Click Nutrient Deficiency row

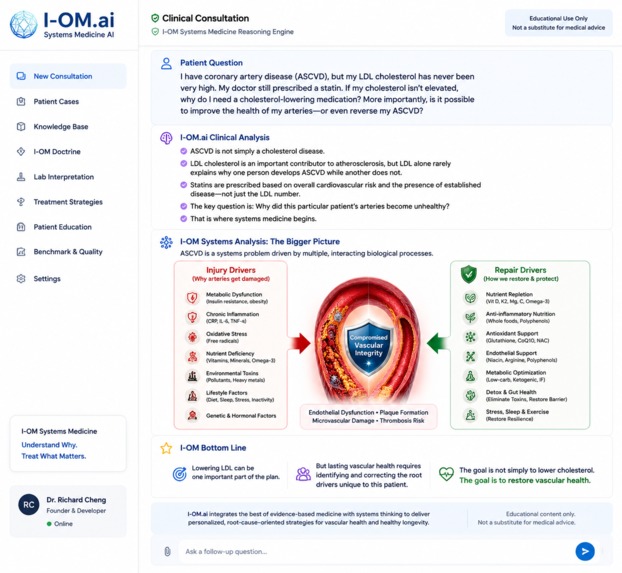(230, 357)
